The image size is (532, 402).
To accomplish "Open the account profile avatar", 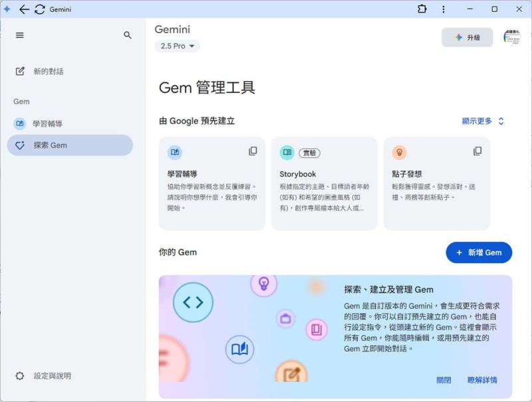I will [511, 37].
